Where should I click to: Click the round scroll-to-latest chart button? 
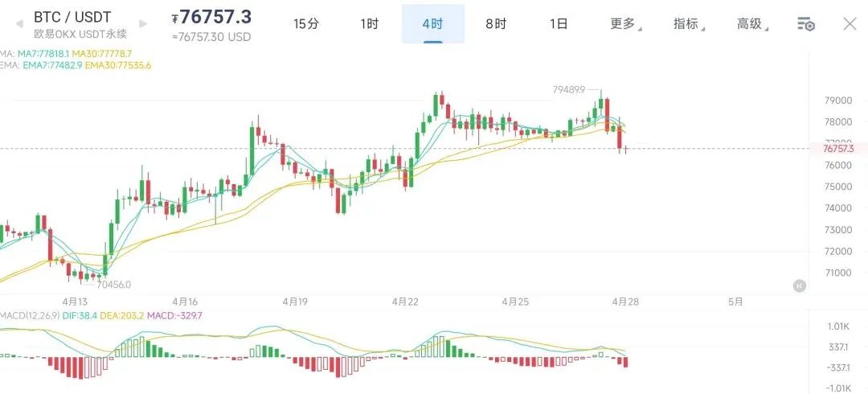pyautogui.click(x=799, y=285)
